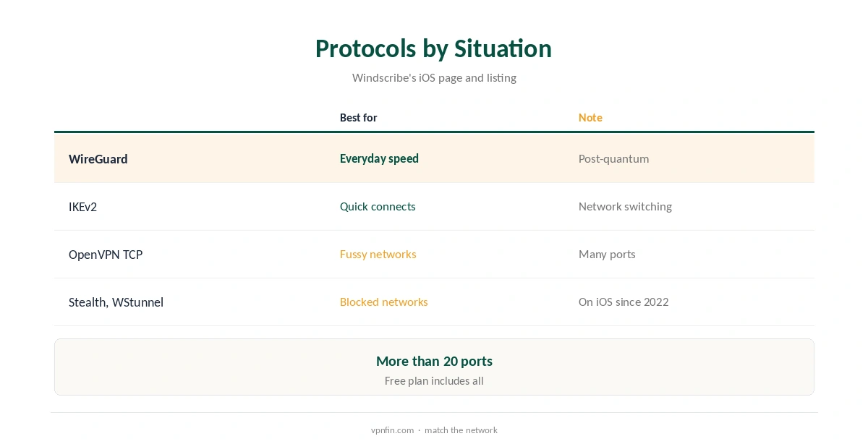Viewport: 868px width, 444px height.
Task: Select the IKEv2 row label
Action: pyautogui.click(x=82, y=207)
